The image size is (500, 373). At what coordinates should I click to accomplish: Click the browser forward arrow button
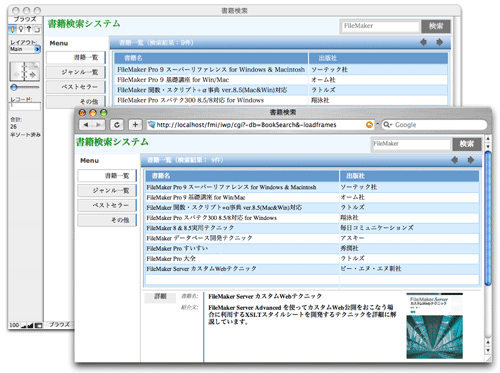point(99,125)
